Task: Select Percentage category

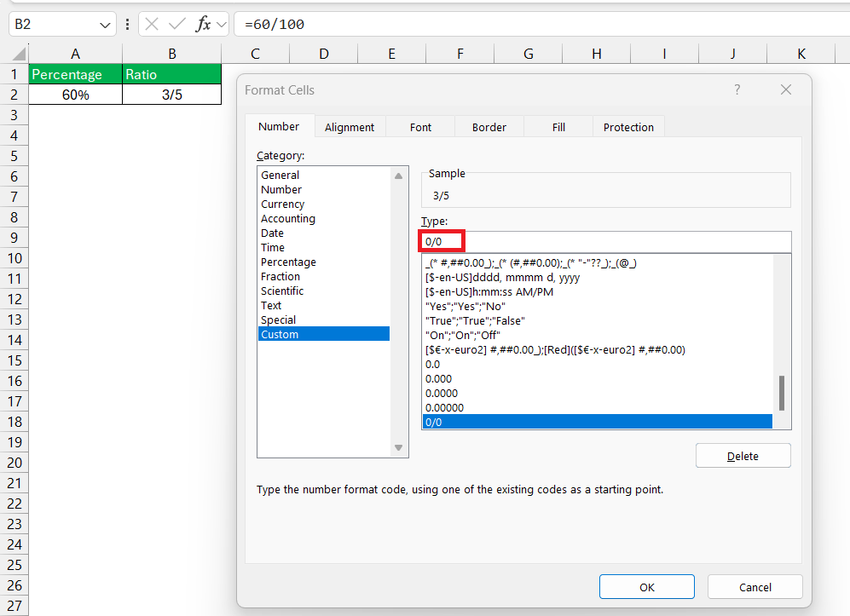Action: pos(324,262)
